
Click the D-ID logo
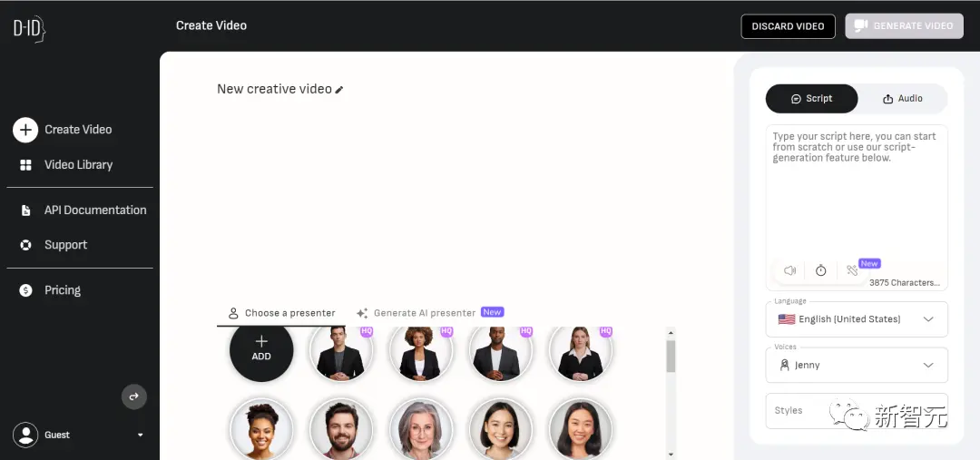[x=29, y=29]
